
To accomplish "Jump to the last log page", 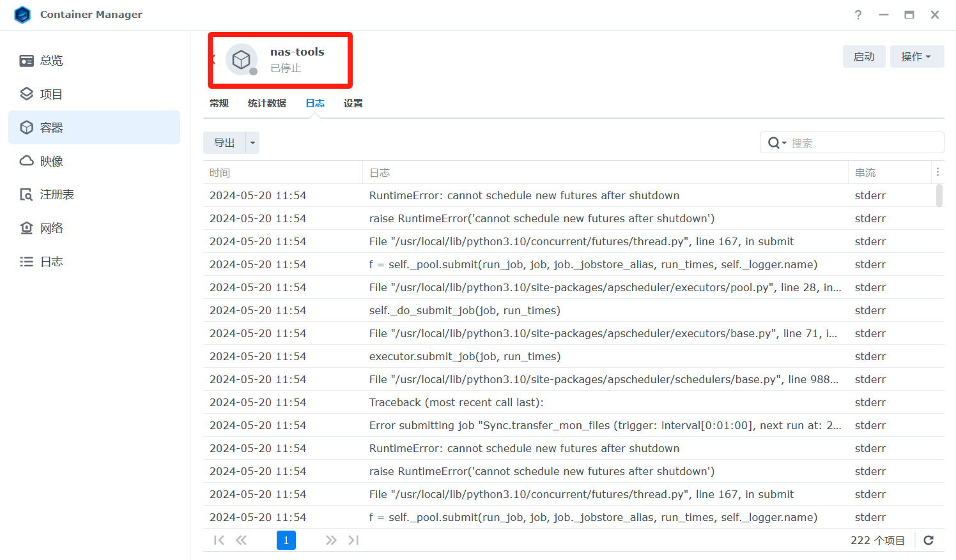I will click(353, 540).
